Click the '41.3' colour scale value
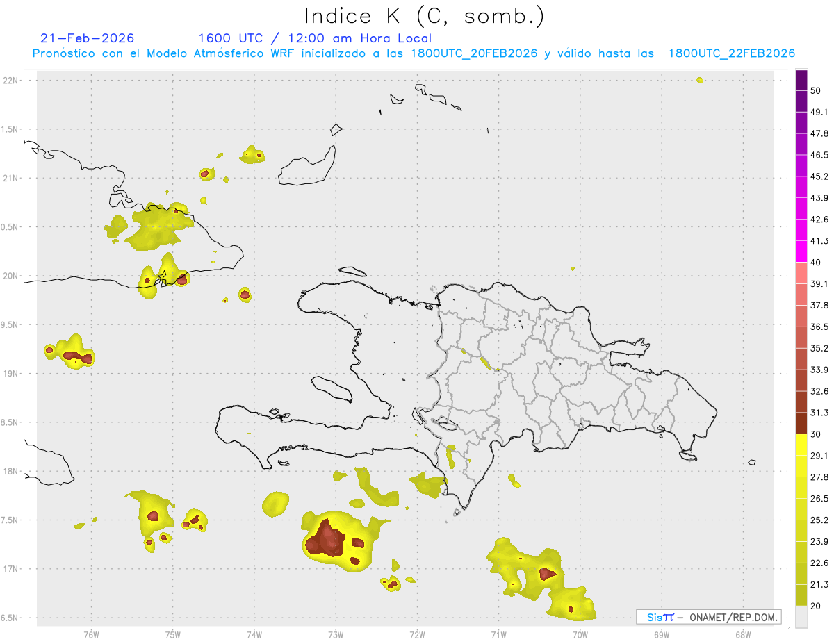834x644 pixels. (819, 241)
